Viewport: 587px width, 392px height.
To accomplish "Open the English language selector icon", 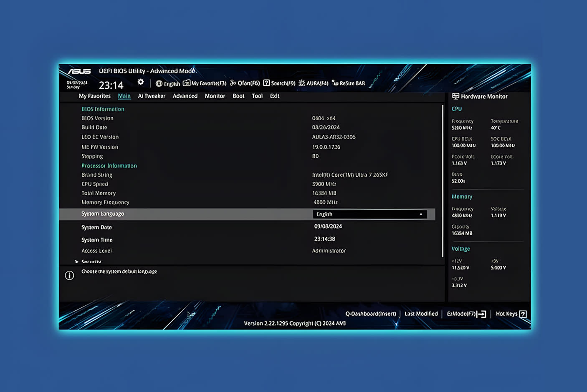I will 160,83.
